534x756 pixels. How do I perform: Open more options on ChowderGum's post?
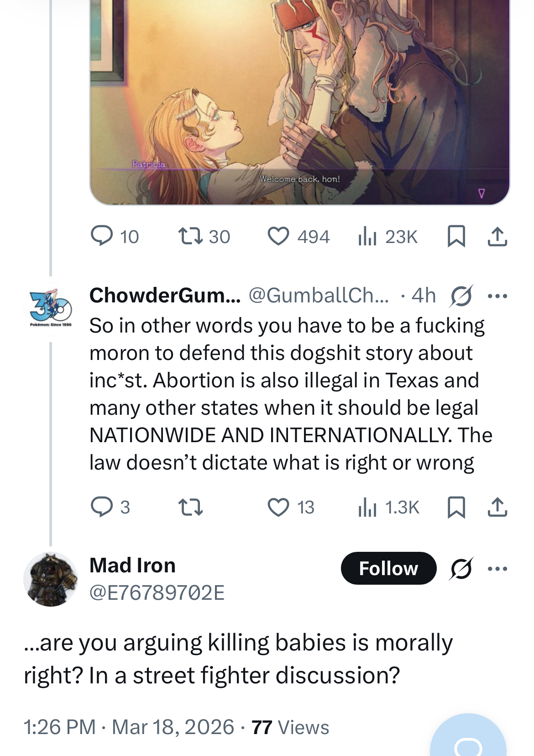497,296
